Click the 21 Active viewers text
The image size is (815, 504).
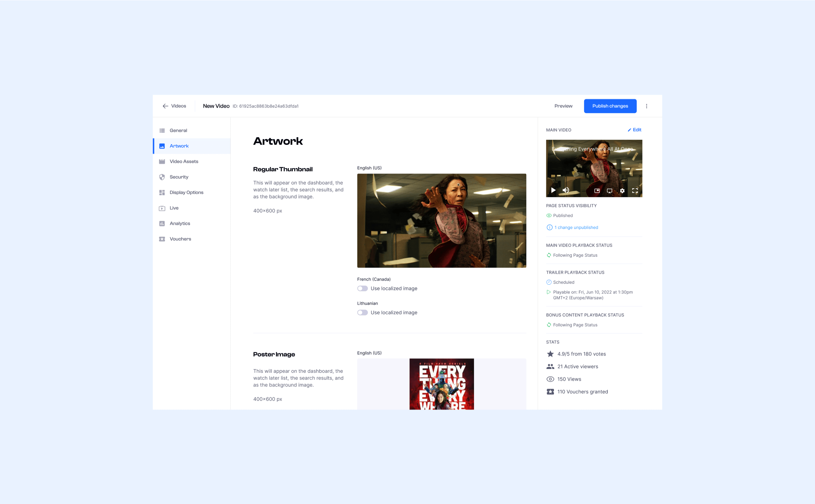[578, 366]
